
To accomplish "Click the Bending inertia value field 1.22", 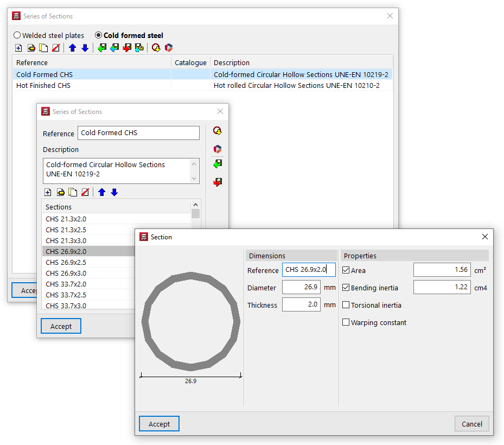I will [x=442, y=287].
